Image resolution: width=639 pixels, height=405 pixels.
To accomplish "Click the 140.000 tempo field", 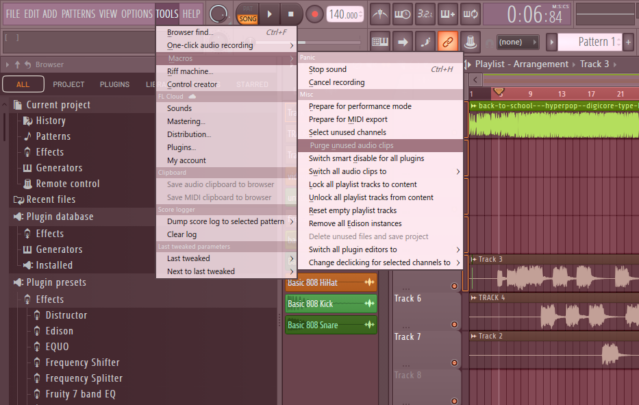I will (344, 15).
